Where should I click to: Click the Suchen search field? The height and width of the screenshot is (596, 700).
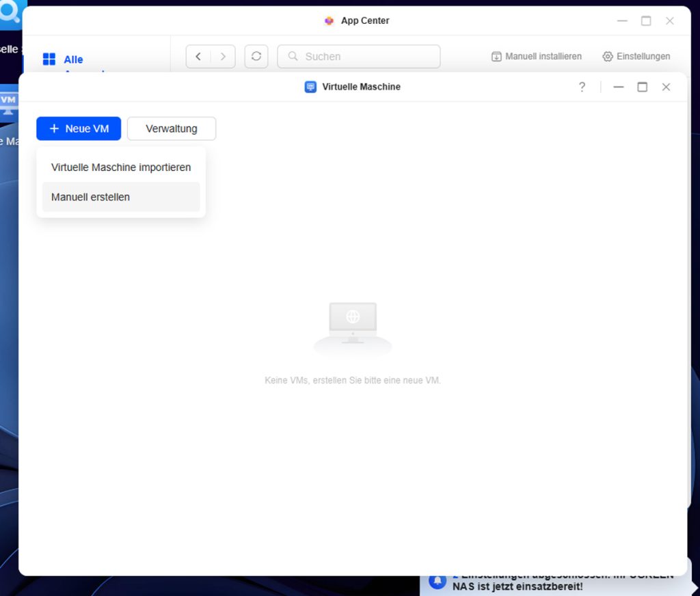click(359, 57)
